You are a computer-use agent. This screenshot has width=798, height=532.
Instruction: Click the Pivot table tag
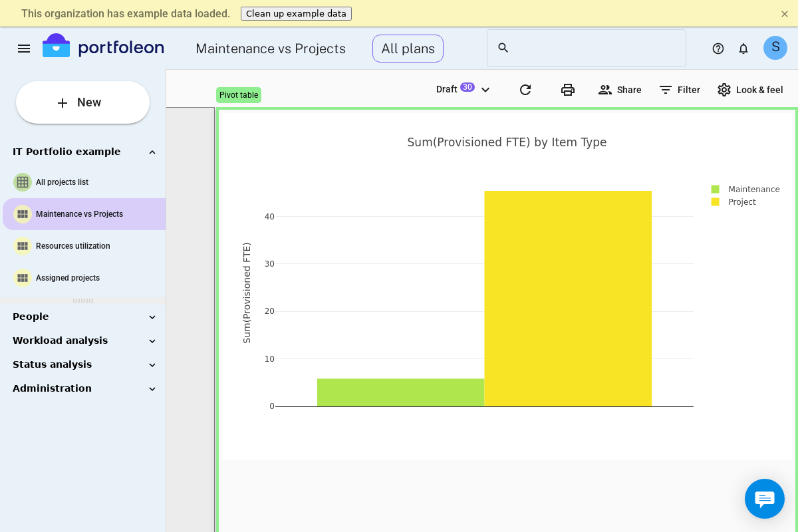(x=239, y=95)
